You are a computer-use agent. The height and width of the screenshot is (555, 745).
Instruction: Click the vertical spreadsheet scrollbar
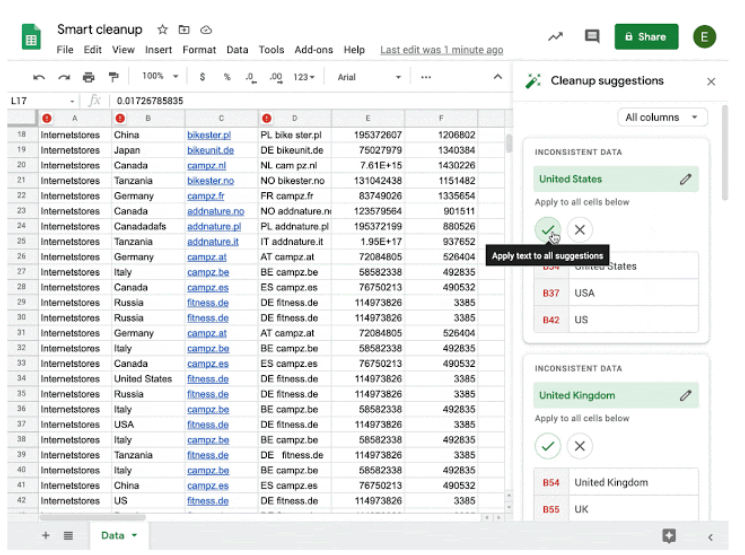pos(508,144)
